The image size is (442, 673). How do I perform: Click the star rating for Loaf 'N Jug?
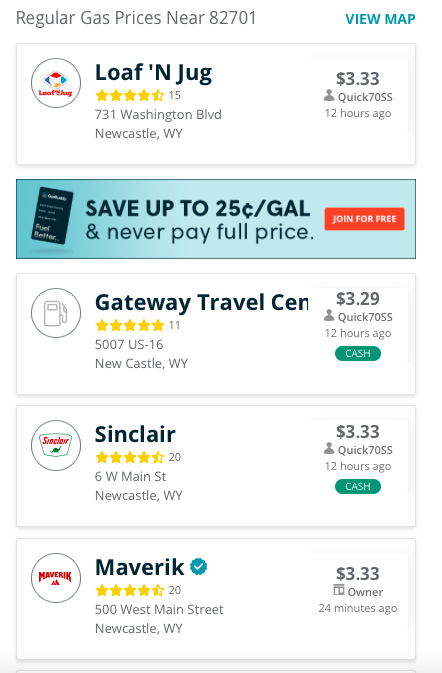tap(130, 95)
